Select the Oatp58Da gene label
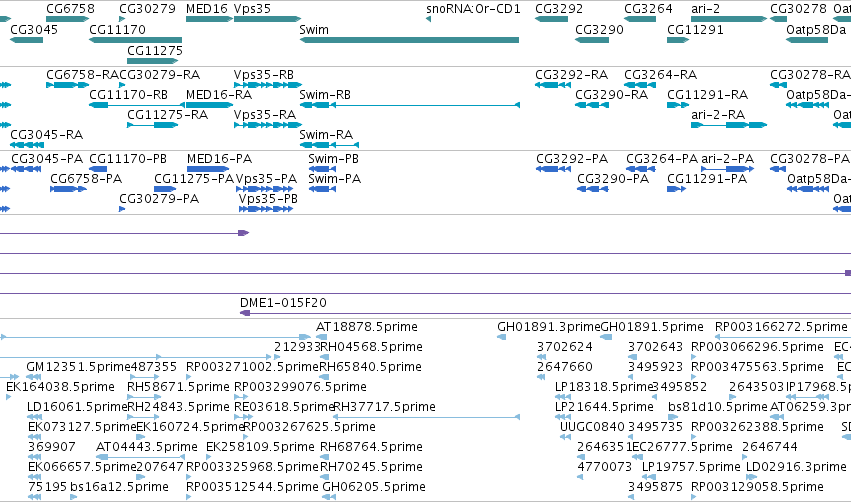Screen dimensions: 851x502 [x=816, y=29]
